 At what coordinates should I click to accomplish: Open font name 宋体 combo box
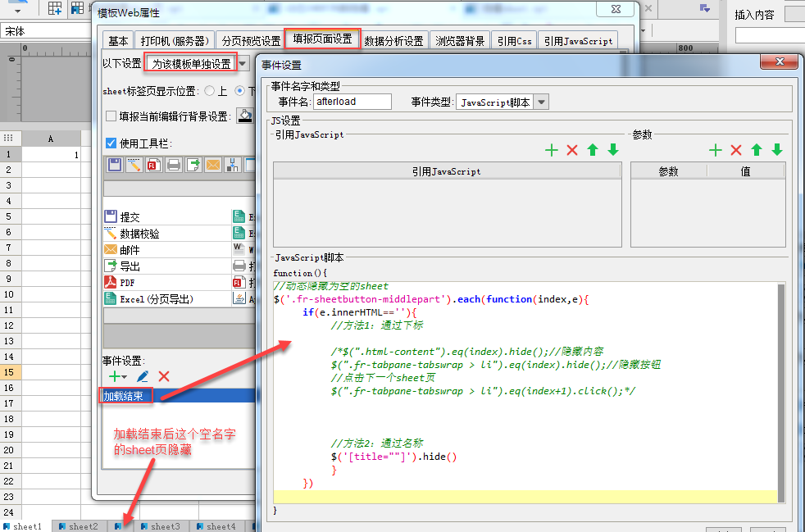point(46,31)
